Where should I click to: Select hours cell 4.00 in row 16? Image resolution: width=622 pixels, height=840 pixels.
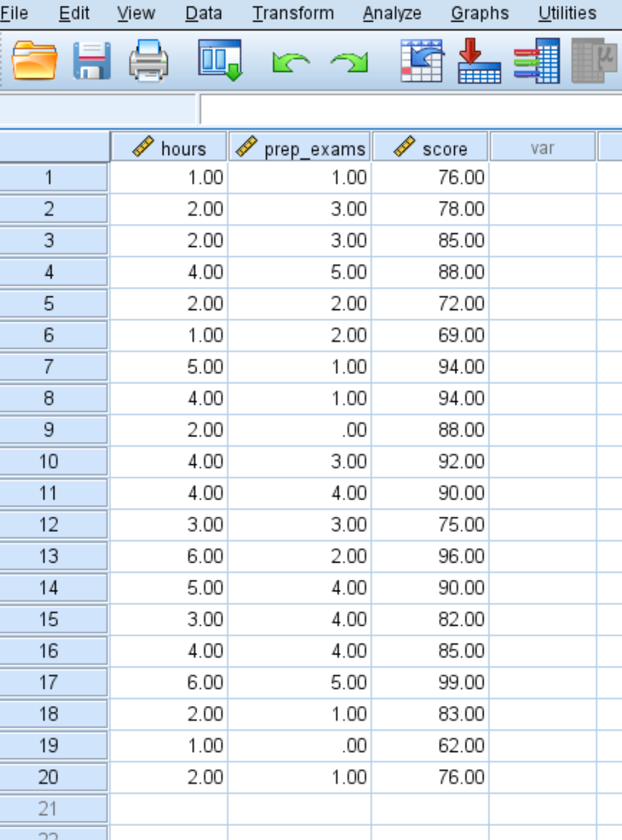[x=168, y=651]
